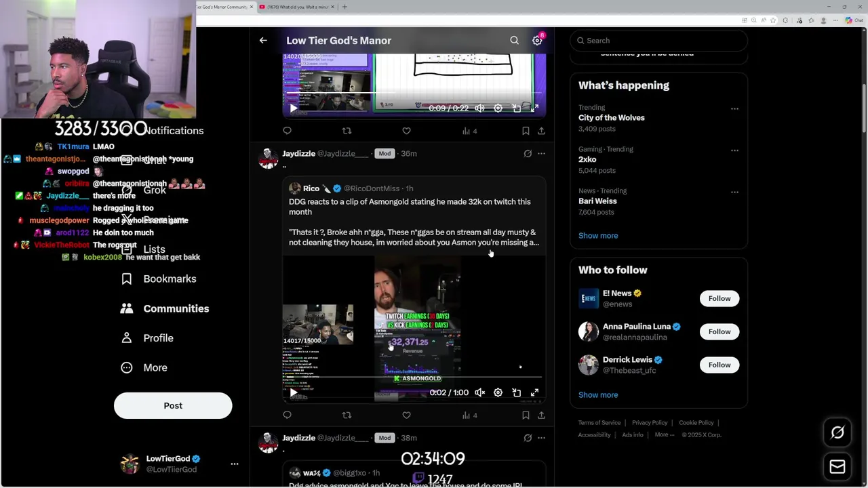The image size is (868, 488).
Task: Play the top video in the feed
Action: tap(293, 108)
